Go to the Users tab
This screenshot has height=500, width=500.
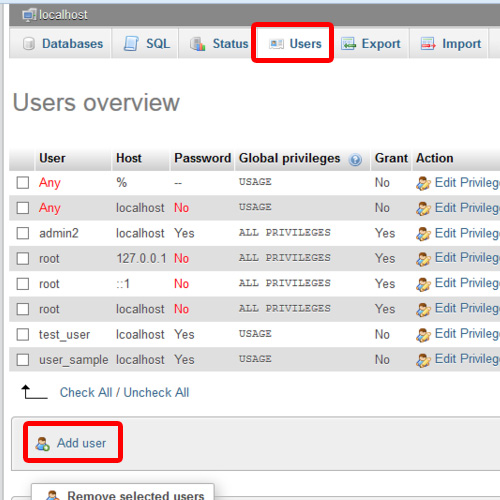pyautogui.click(x=292, y=44)
